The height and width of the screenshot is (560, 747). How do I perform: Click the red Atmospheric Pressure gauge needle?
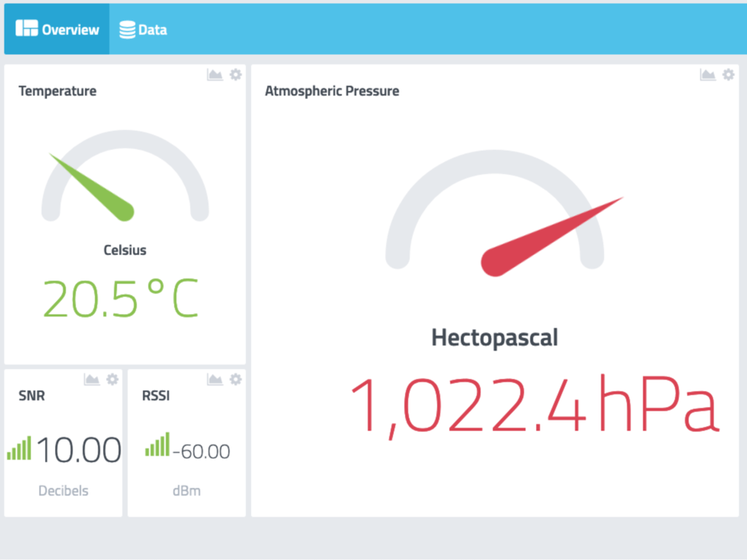[x=552, y=237]
